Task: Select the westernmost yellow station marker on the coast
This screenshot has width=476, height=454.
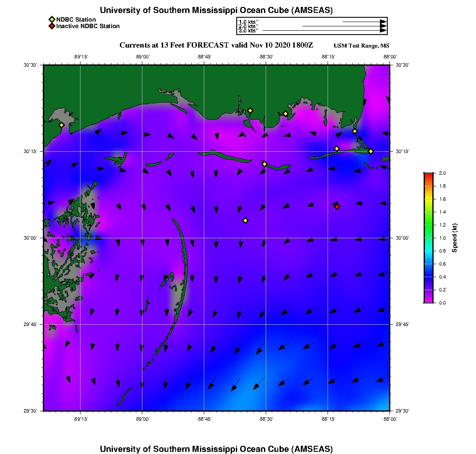Action: click(x=61, y=125)
